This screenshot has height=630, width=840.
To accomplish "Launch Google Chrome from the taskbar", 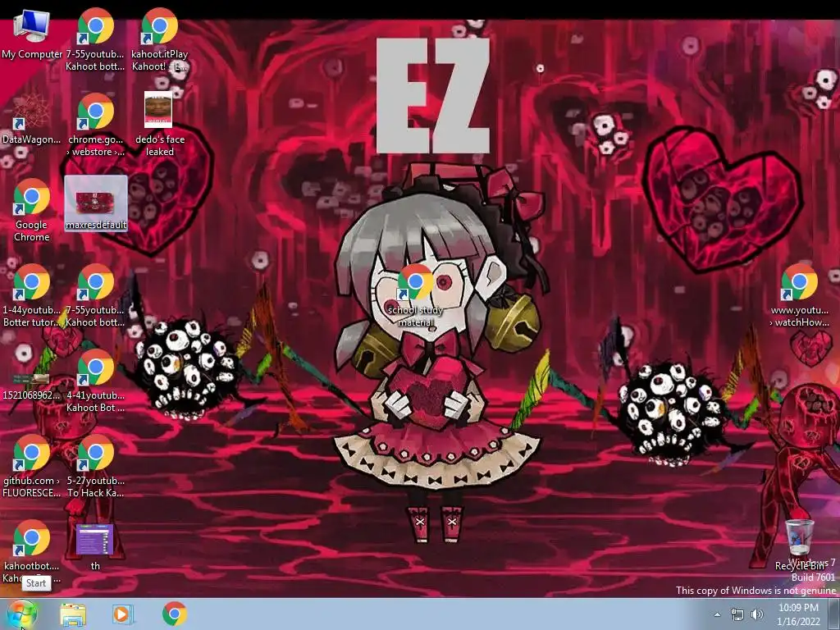I will pos(175,614).
